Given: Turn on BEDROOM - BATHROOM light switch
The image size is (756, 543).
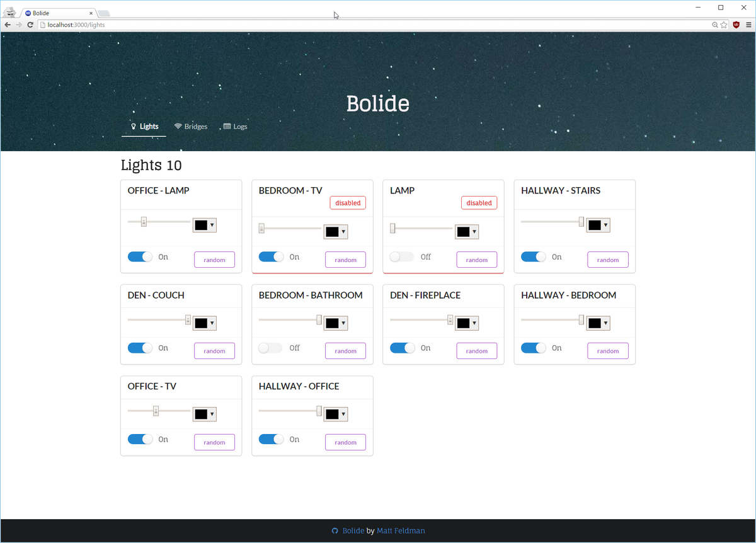Looking at the screenshot, I should tap(271, 348).
